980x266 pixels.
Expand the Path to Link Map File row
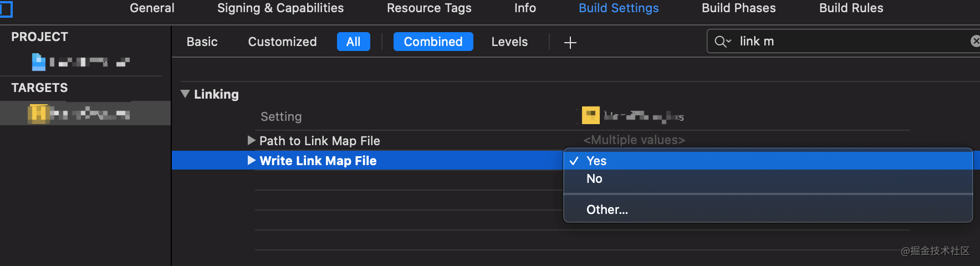point(251,140)
